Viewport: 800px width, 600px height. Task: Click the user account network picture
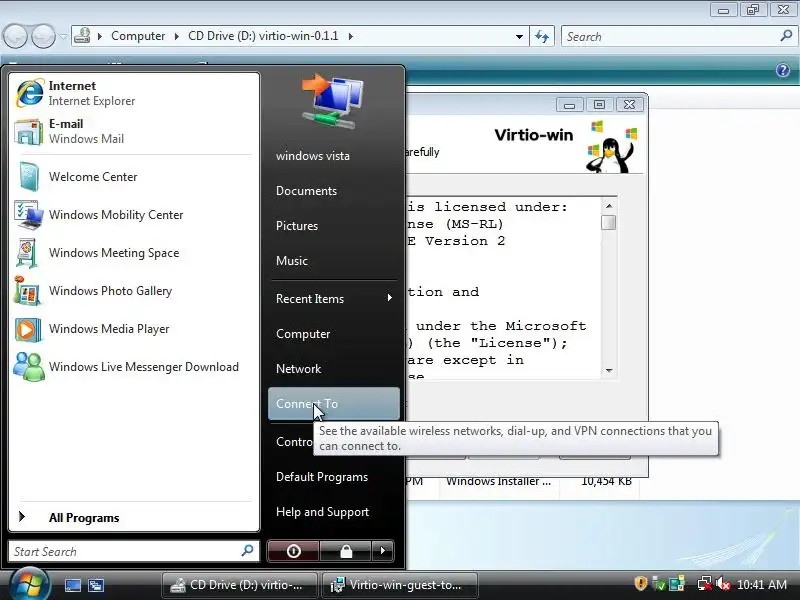pyautogui.click(x=333, y=102)
